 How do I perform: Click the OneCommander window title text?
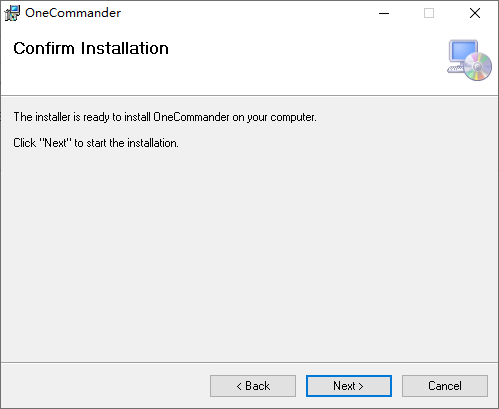pyautogui.click(x=73, y=13)
